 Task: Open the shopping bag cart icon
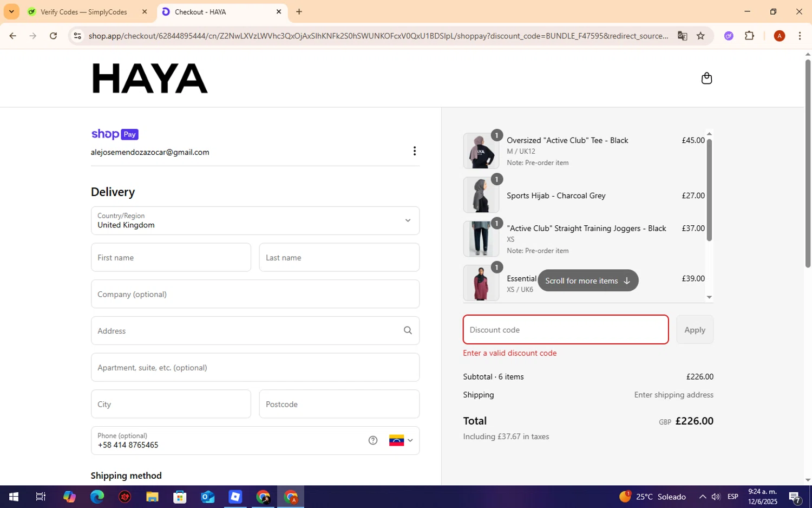[x=706, y=79]
